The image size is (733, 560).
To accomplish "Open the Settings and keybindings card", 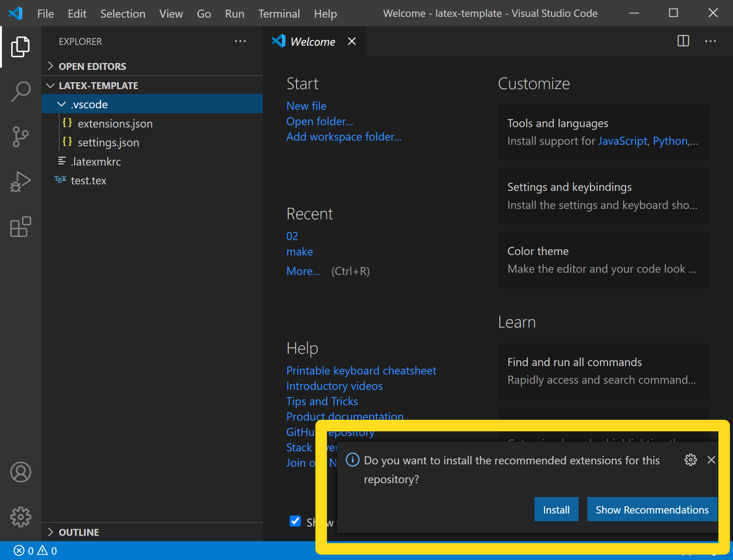I will (x=604, y=196).
